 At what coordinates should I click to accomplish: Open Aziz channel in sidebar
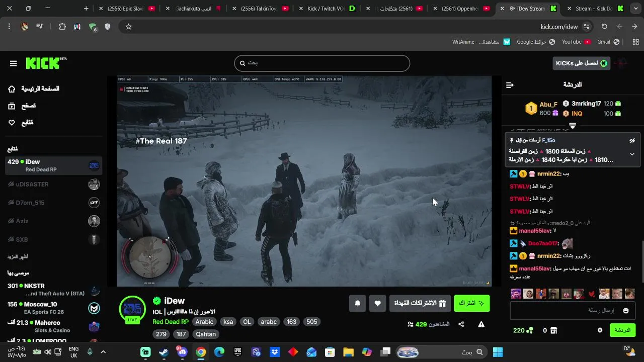(x=53, y=221)
